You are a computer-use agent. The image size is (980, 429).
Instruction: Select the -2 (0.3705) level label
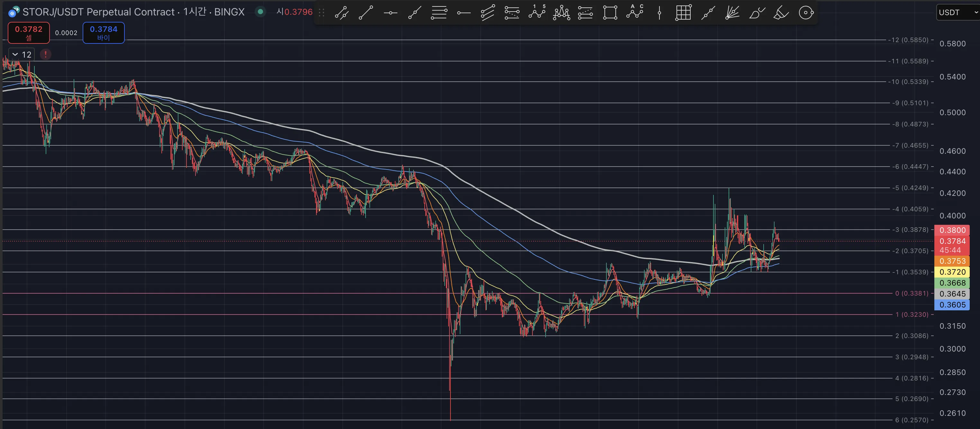[x=911, y=251]
